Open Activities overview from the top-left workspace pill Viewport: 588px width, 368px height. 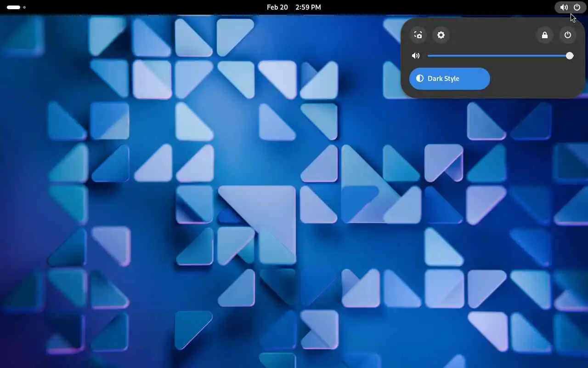pos(14,7)
